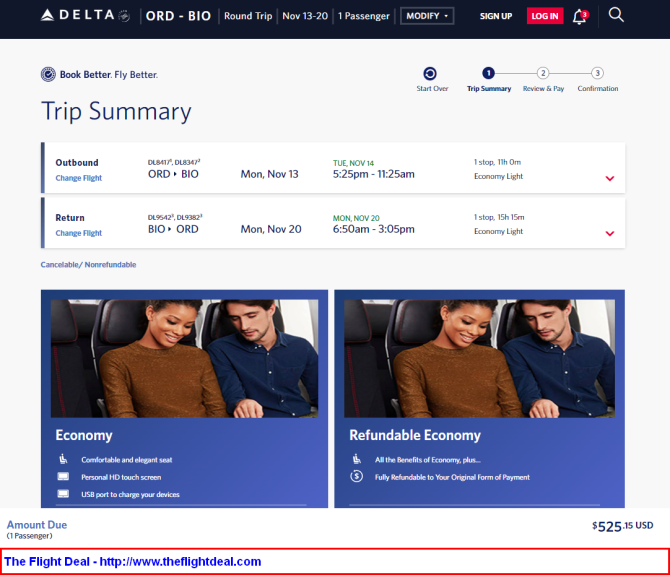Viewport: 670px width, 575px height.
Task: Open the MODIFY dropdown
Action: point(427,16)
